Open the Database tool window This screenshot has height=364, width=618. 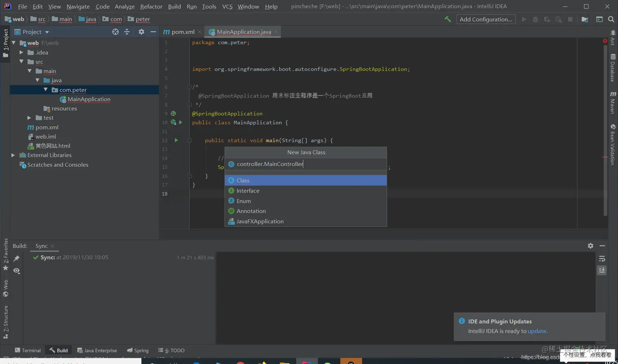click(x=613, y=68)
